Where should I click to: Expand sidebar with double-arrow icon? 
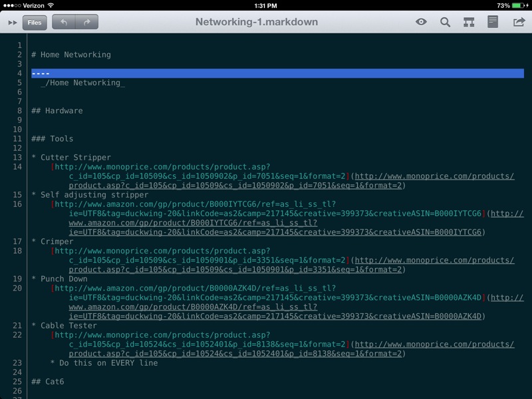[12, 23]
